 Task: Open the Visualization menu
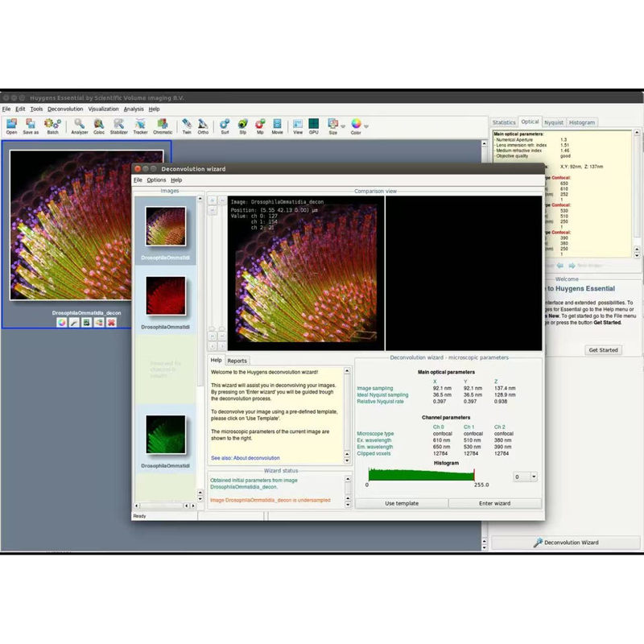click(x=103, y=109)
